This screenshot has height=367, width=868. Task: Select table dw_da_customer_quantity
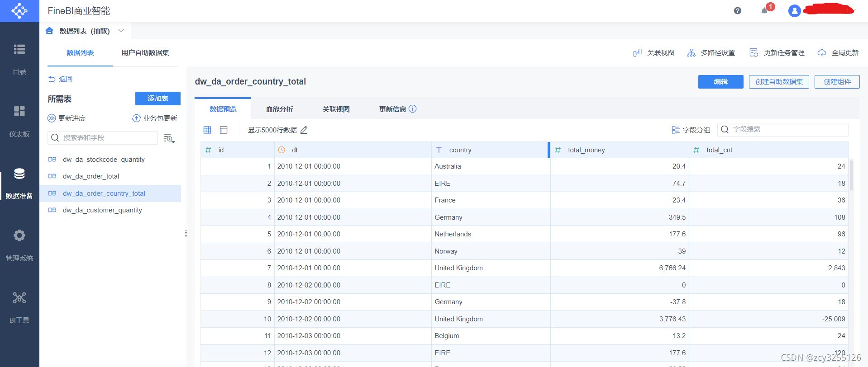pos(102,210)
